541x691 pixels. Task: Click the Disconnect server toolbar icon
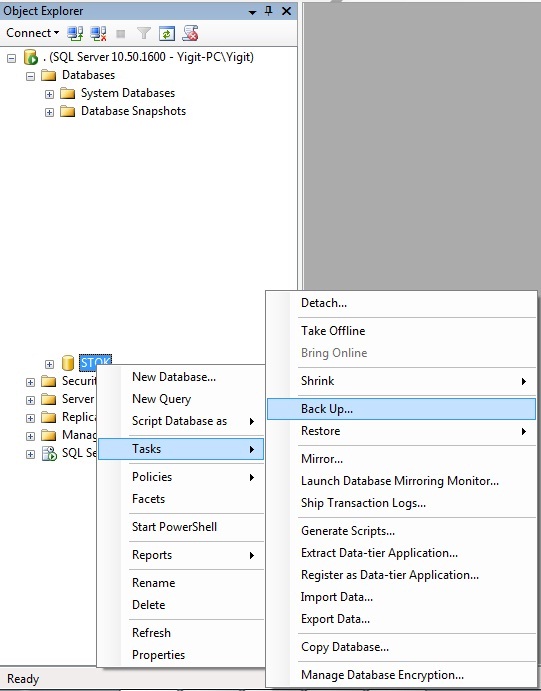click(x=98, y=33)
